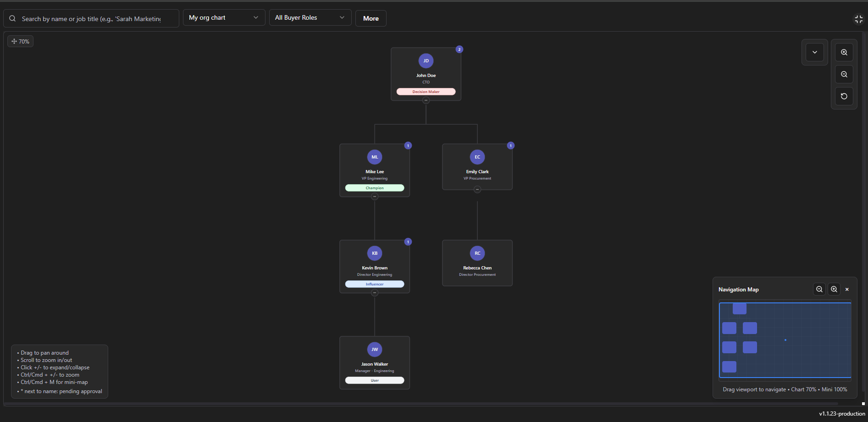The image size is (868, 422).
Task: Reset the chart view with the reset icon
Action: [x=844, y=96]
